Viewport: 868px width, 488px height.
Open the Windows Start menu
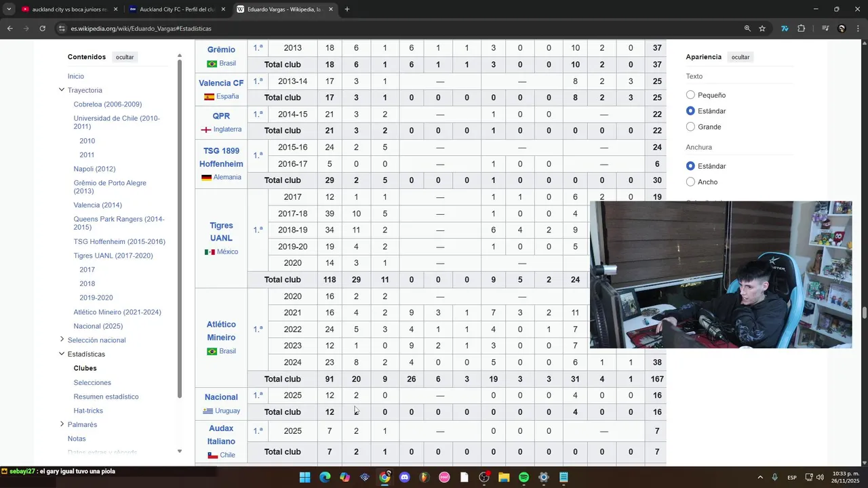tap(305, 477)
